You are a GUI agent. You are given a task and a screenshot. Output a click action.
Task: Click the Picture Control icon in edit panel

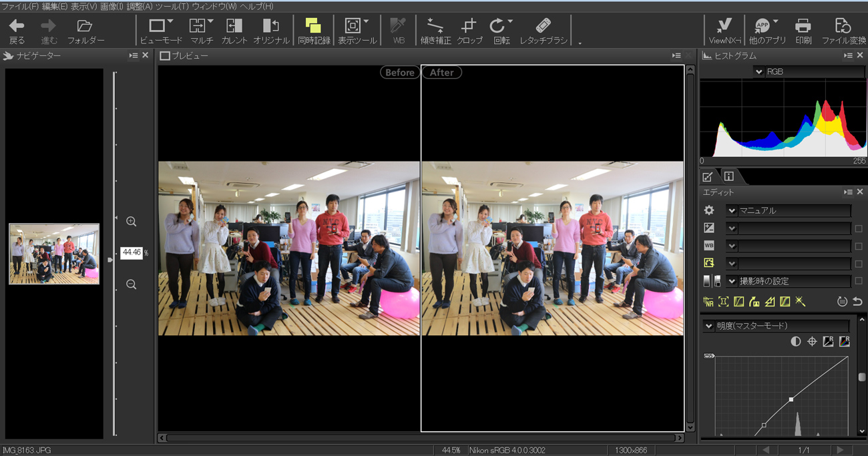[x=709, y=264]
